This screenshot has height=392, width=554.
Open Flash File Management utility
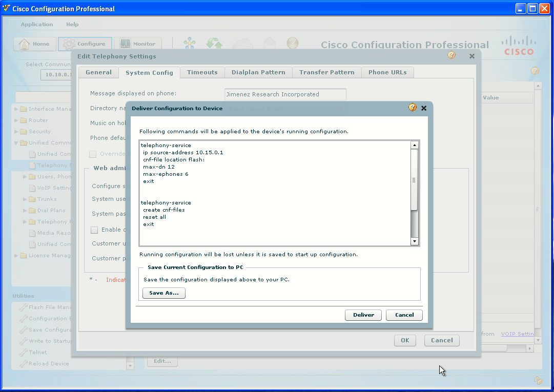(x=46, y=307)
